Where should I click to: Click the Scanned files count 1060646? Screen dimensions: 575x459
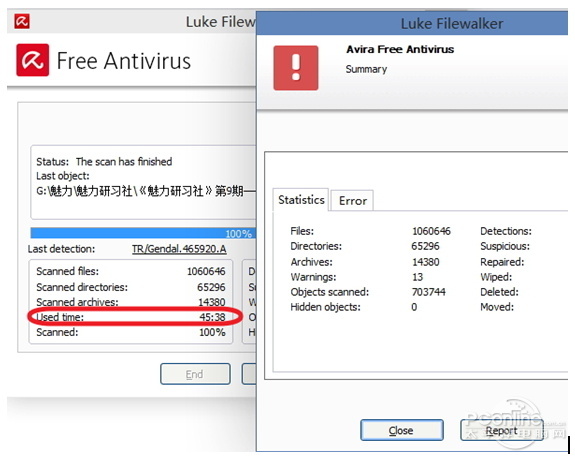tap(206, 271)
